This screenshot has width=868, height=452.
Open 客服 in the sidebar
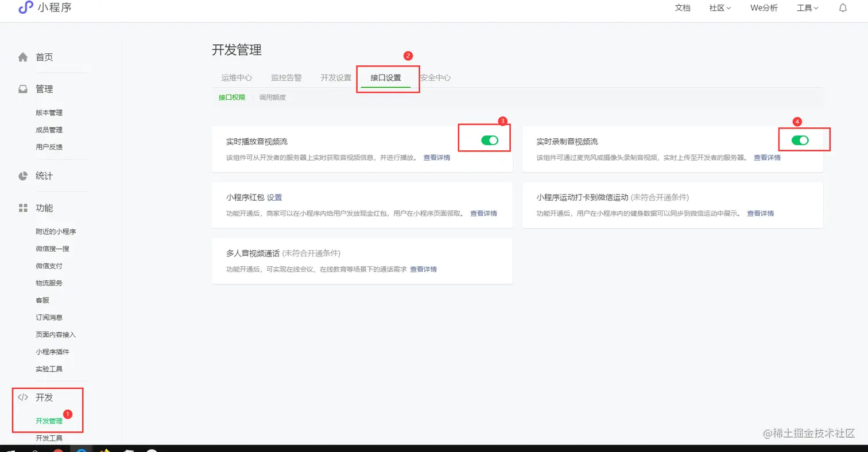(42, 301)
